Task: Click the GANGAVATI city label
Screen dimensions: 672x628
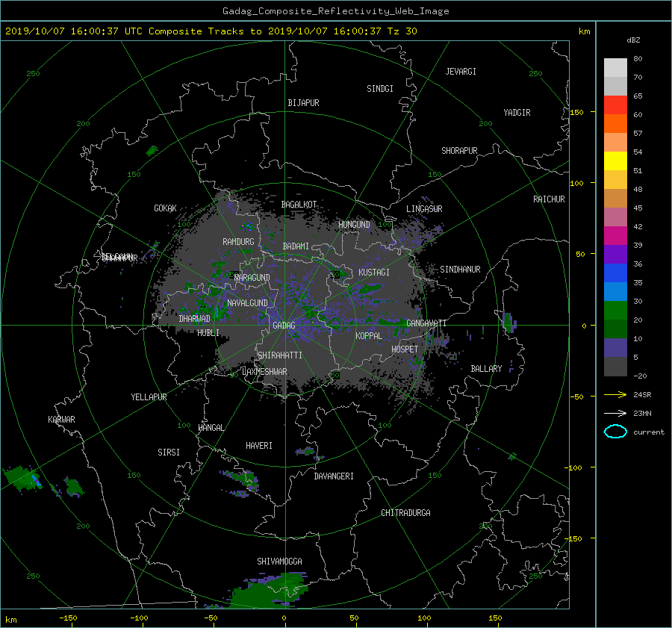Action: tap(426, 323)
